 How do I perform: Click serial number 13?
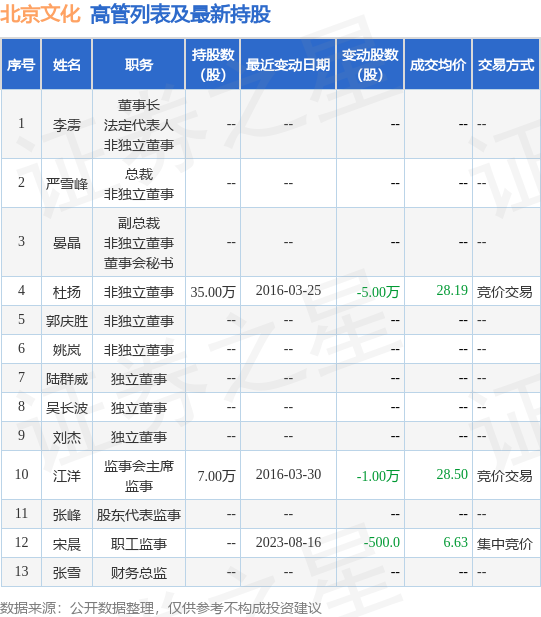point(21,572)
